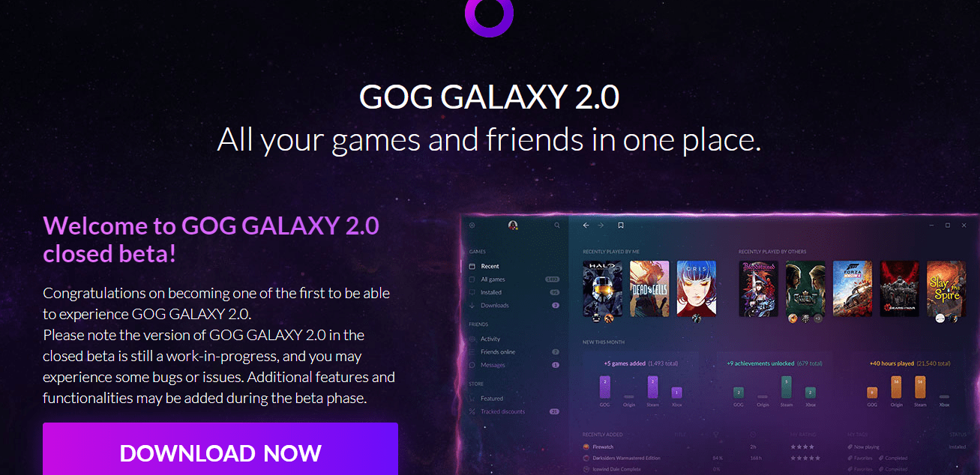Click the Halo game cover
This screenshot has height=475, width=980.
tap(603, 288)
